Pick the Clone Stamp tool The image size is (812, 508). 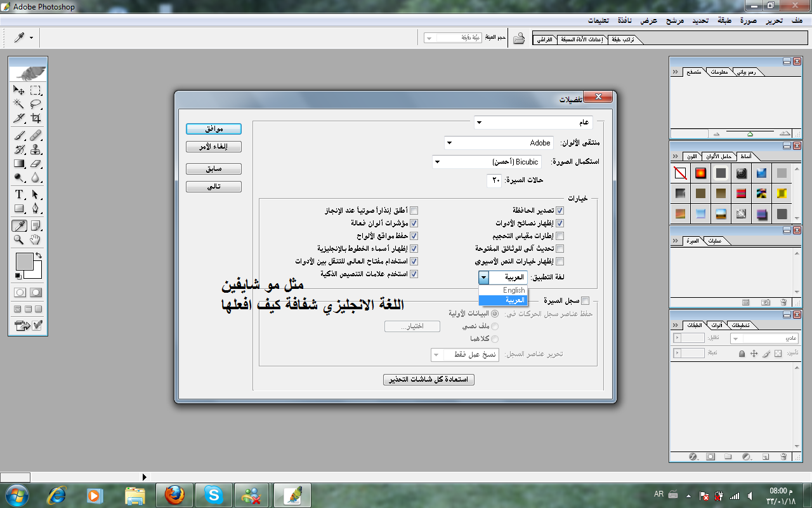[x=36, y=150]
